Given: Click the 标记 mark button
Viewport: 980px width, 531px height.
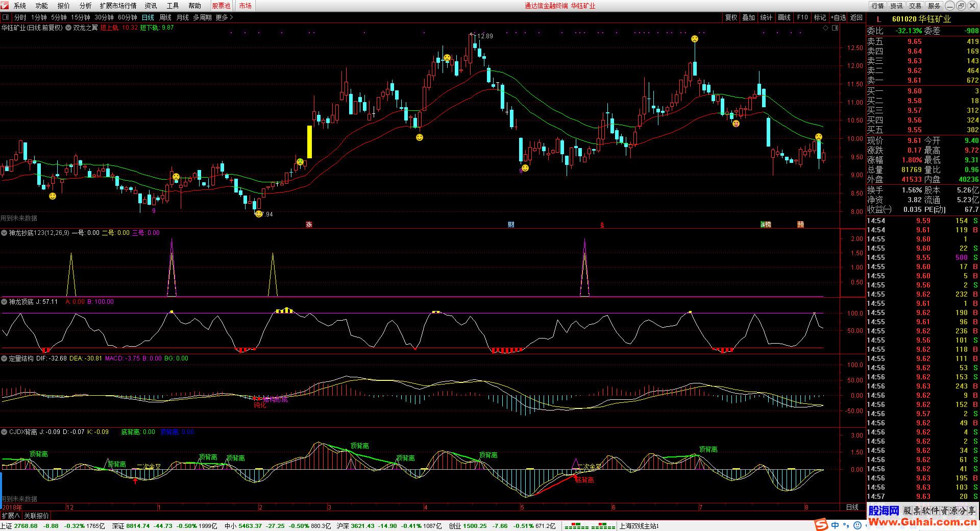Looking at the screenshot, I should pyautogui.click(x=820, y=17).
